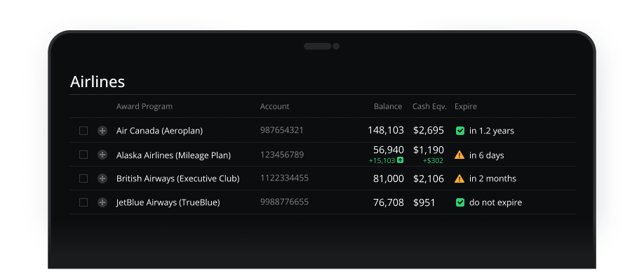This screenshot has height=279, width=644.
Task: Sort by the Cash Eqv. column header
Action: pos(429,107)
